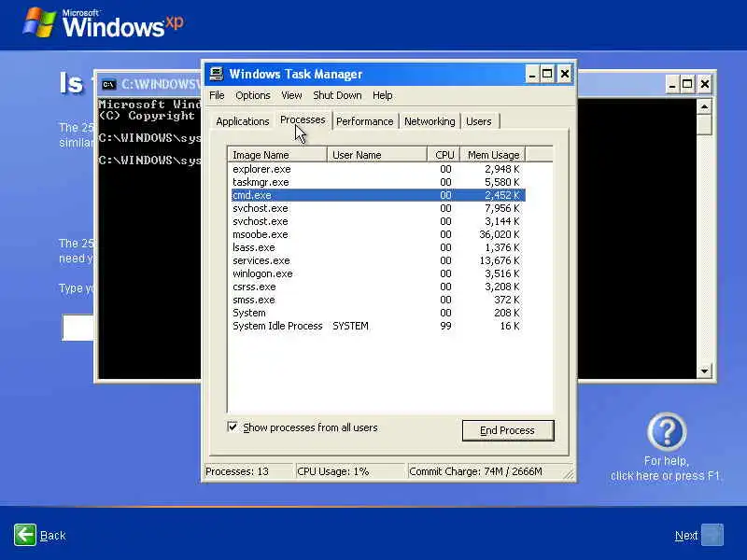Minimize the Task Manager window
Image resolution: width=747 pixels, height=560 pixels.
532,74
